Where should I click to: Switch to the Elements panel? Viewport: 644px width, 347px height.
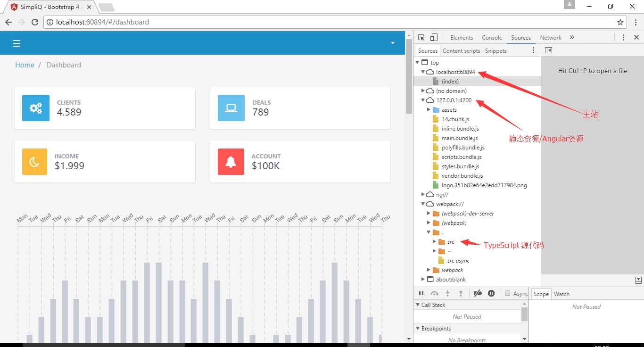462,38
